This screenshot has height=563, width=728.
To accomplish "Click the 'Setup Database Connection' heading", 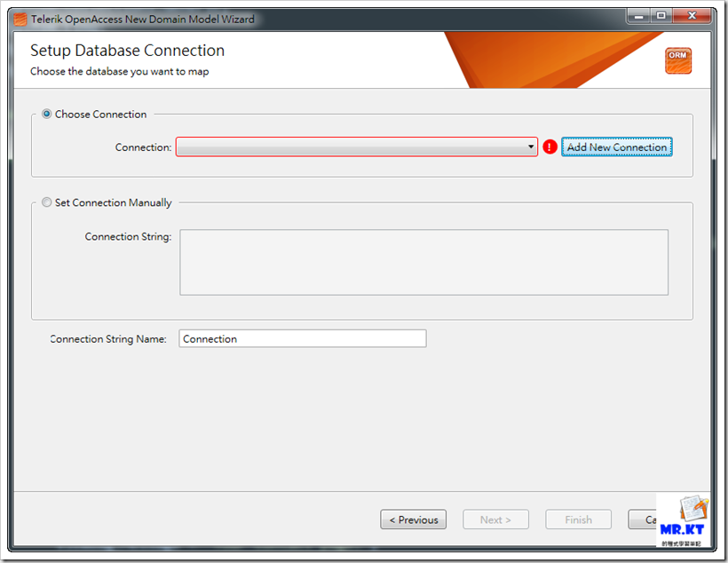I will point(127,51).
